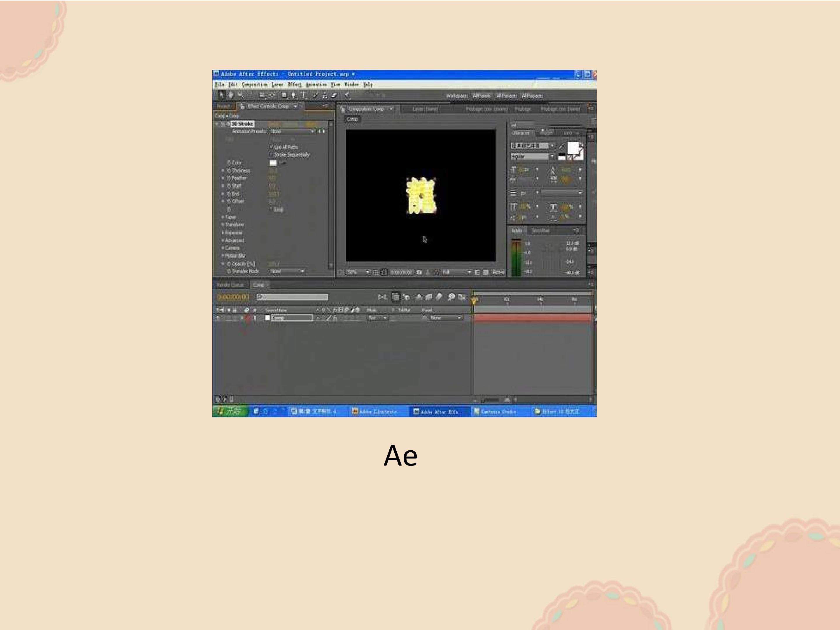Open the Animation Presets dropdown
840x630 pixels.
[x=292, y=131]
